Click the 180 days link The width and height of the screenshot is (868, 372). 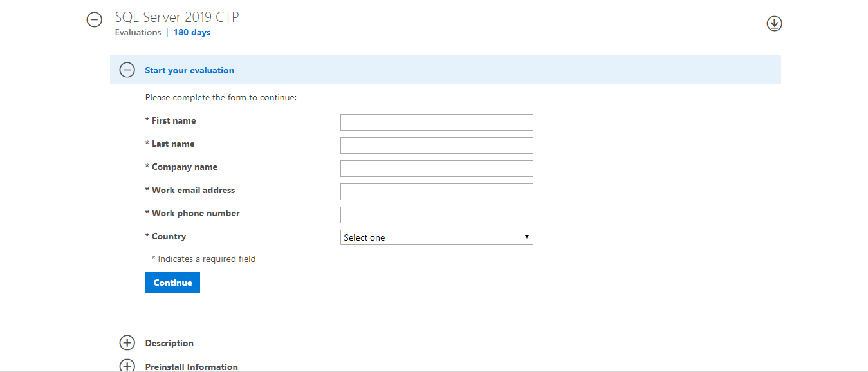(192, 33)
